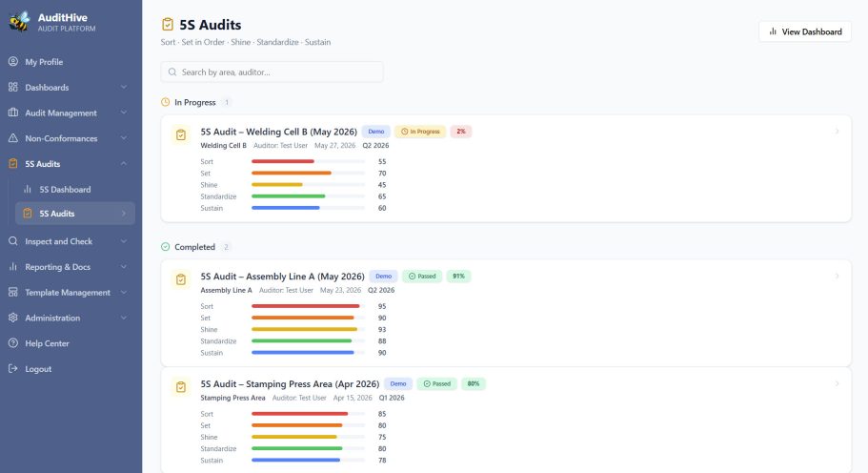Click the 5S Dashboard bar chart icon

point(27,189)
